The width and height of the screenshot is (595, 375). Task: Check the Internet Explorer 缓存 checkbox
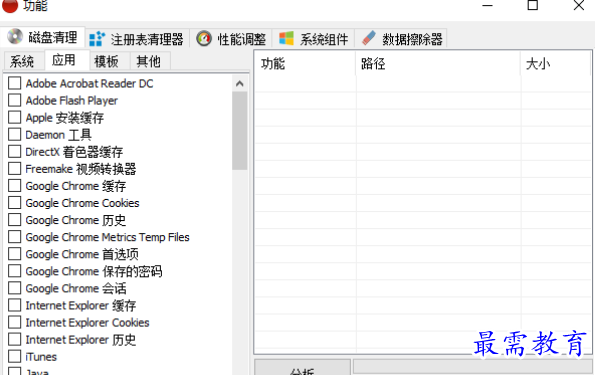coord(14,305)
